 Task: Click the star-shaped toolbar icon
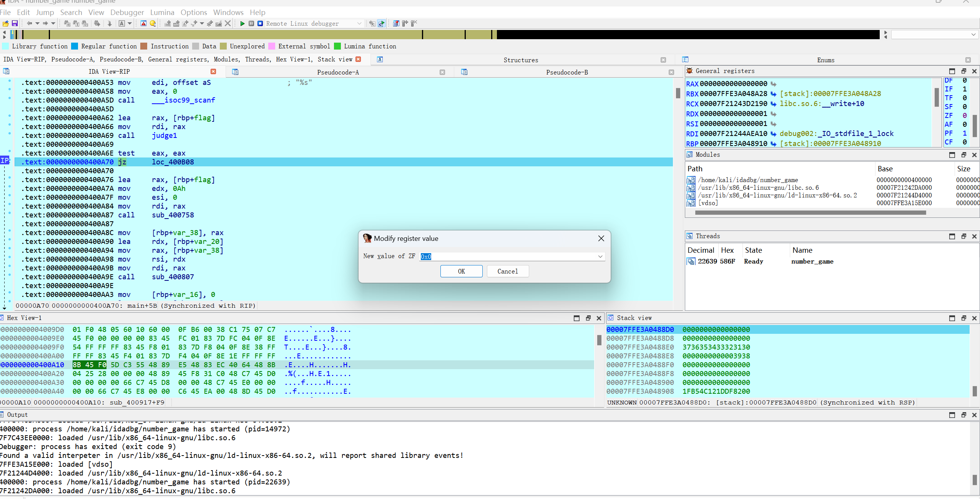tap(209, 23)
